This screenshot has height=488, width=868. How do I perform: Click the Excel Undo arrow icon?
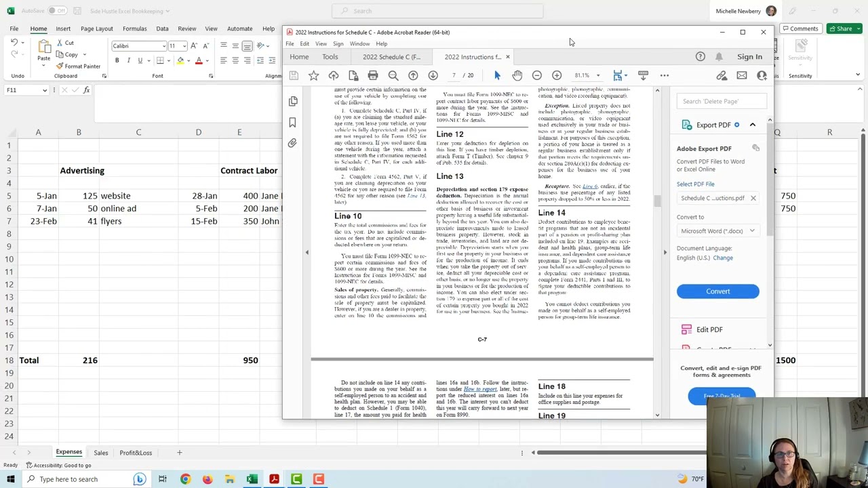[x=14, y=43]
